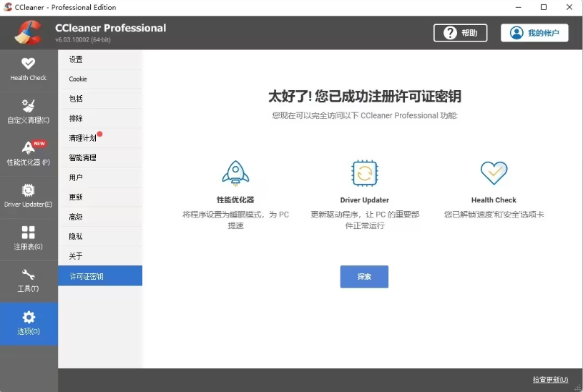
Task: Open the Include (包括) options page
Action: tap(100, 99)
